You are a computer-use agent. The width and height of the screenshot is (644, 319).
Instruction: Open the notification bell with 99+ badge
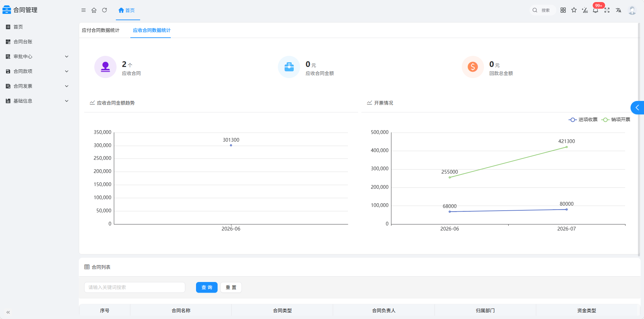[x=596, y=10]
